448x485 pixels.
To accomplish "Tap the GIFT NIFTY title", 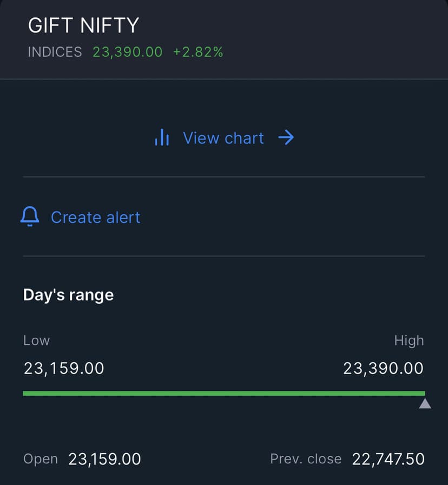I will click(x=83, y=25).
